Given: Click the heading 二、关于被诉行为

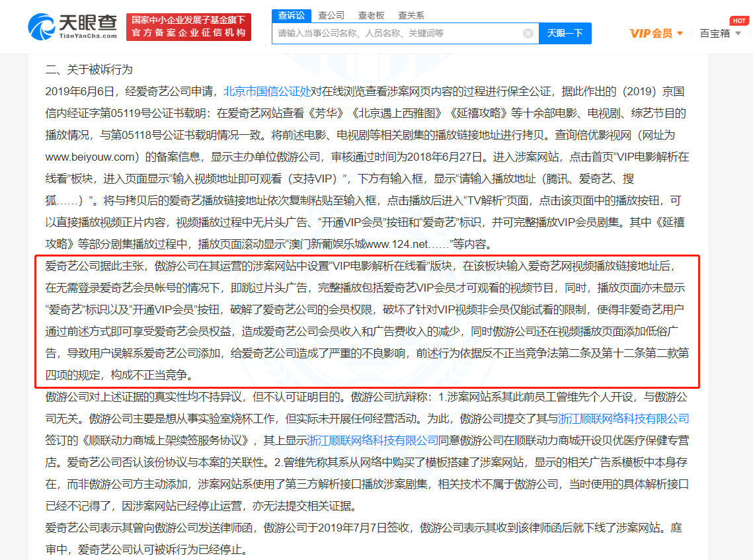Looking at the screenshot, I should point(89,69).
